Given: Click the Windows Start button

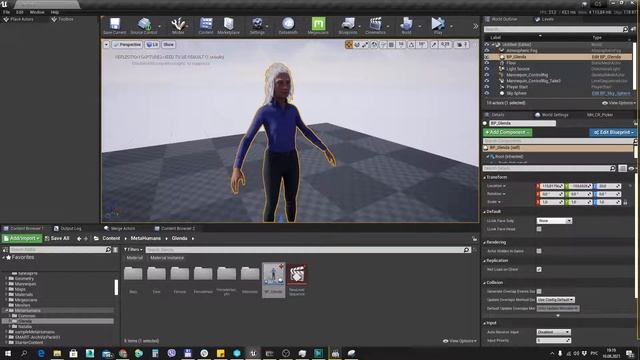Looking at the screenshot, I should (x=8, y=353).
